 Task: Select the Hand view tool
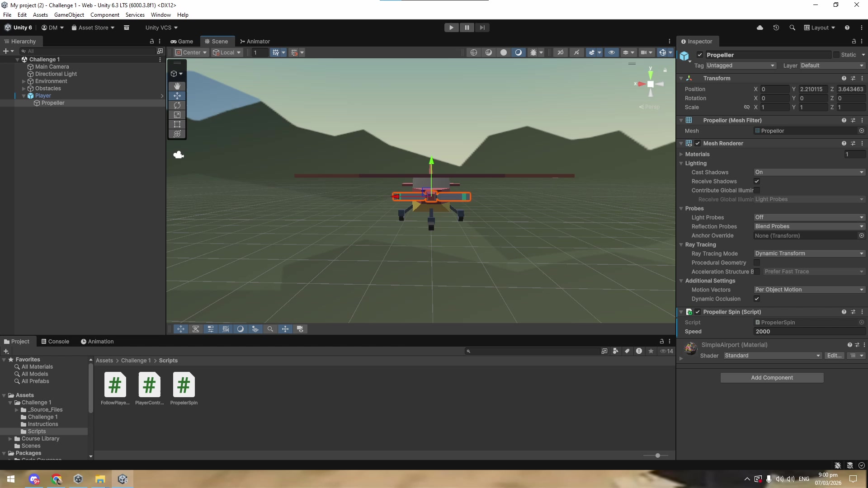177,86
